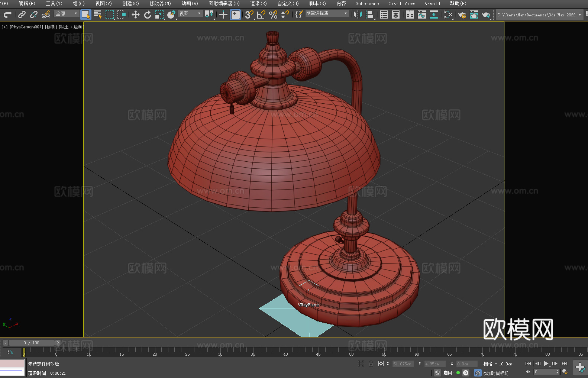Activate Select and Scale tool
588x378 pixels.
(159, 14)
